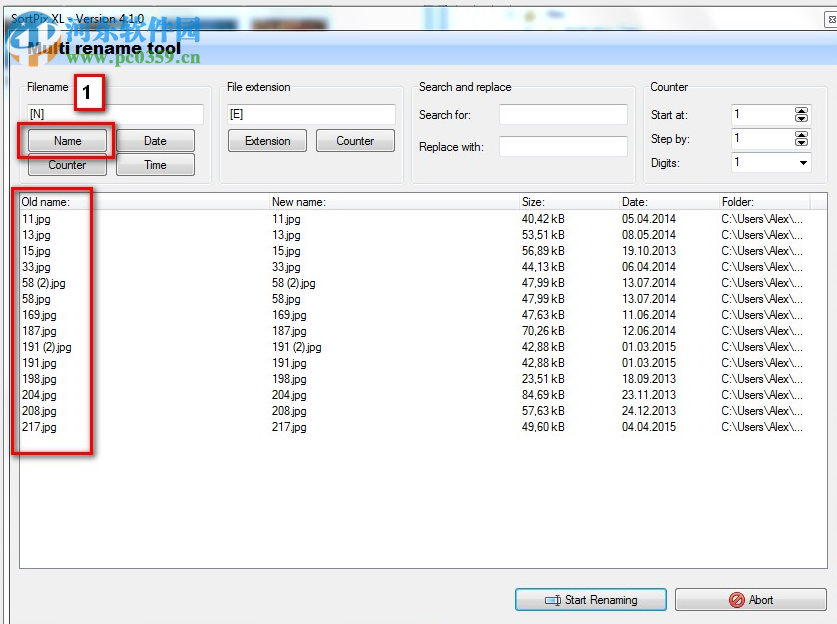
Task: Open the Digits dropdown
Action: click(803, 163)
